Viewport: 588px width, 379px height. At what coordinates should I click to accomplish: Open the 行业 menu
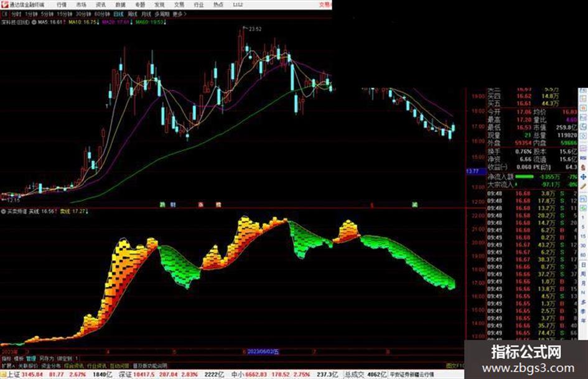pos(198,4)
